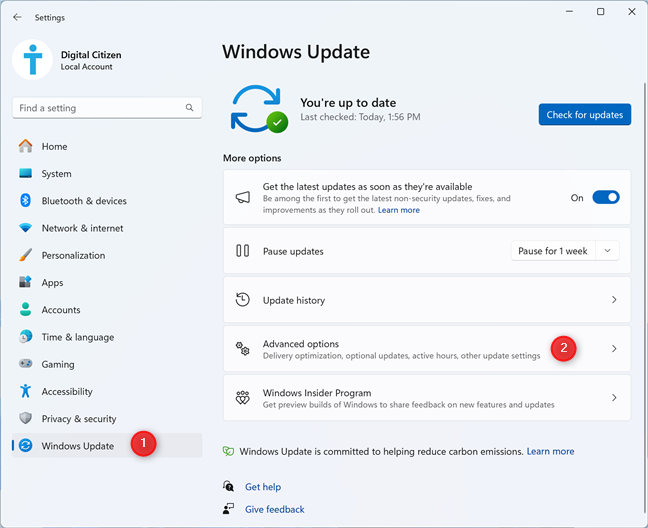Click the Network Wi-Fi icon
The height and width of the screenshot is (528, 648).
coord(26,228)
